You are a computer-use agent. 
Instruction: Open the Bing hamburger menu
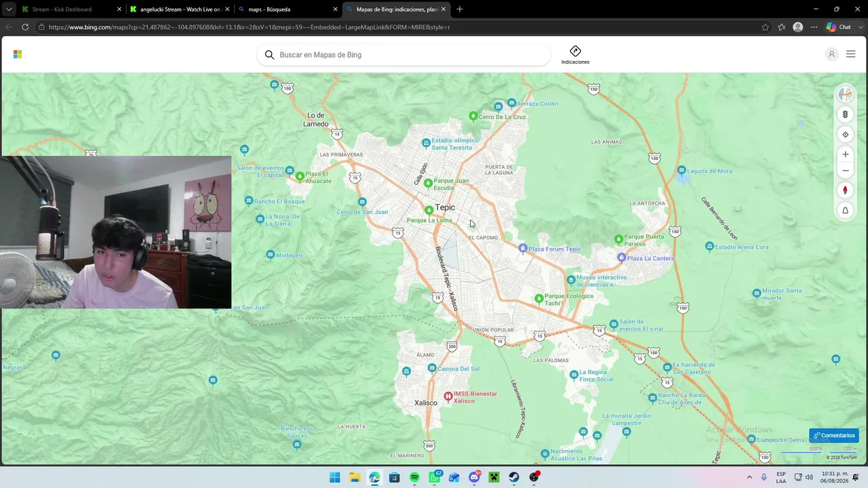[850, 54]
